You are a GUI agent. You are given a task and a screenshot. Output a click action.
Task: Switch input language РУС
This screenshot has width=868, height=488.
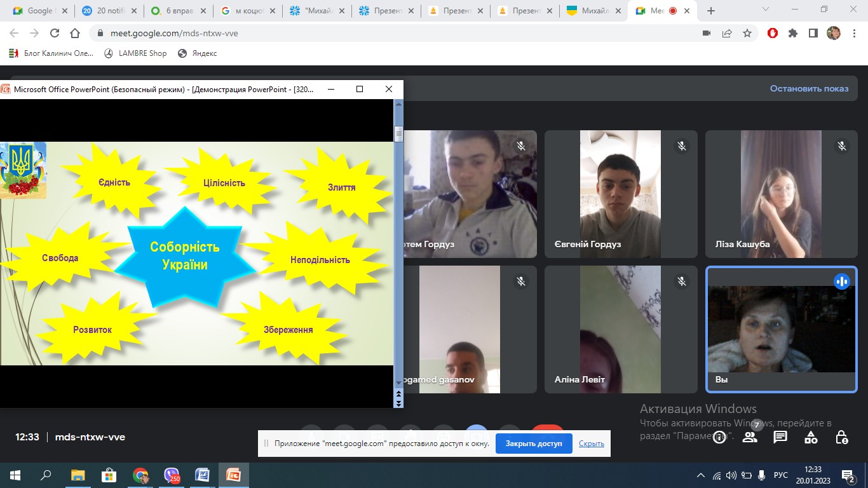pyautogui.click(x=781, y=475)
